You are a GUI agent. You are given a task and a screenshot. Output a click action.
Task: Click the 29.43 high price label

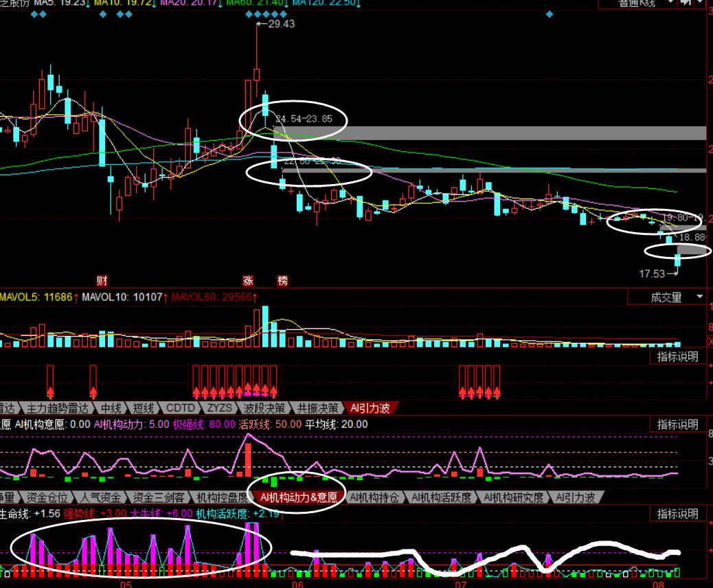pyautogui.click(x=281, y=24)
